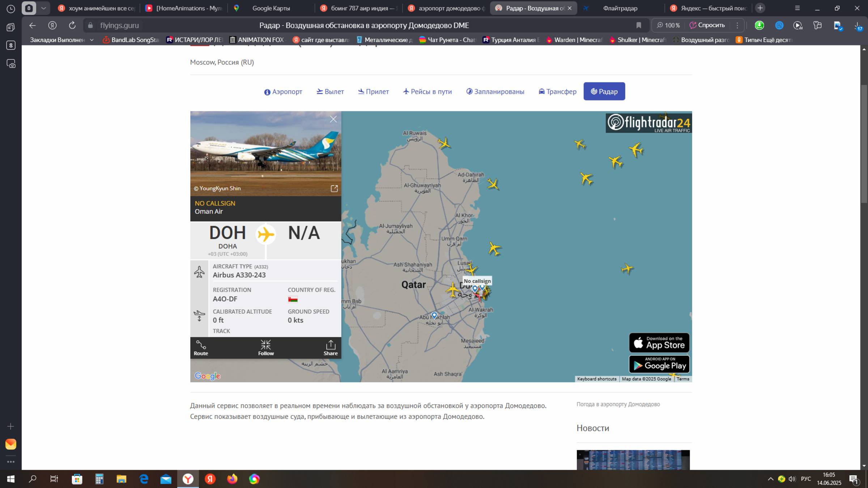The image size is (868, 488).
Task: Open sidebar screenshot tool icon
Action: [11, 64]
